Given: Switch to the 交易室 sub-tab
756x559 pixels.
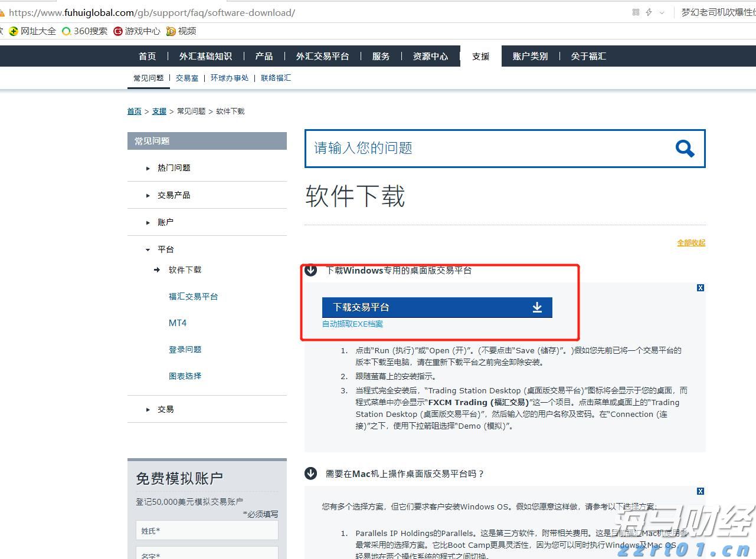Looking at the screenshot, I should [187, 77].
